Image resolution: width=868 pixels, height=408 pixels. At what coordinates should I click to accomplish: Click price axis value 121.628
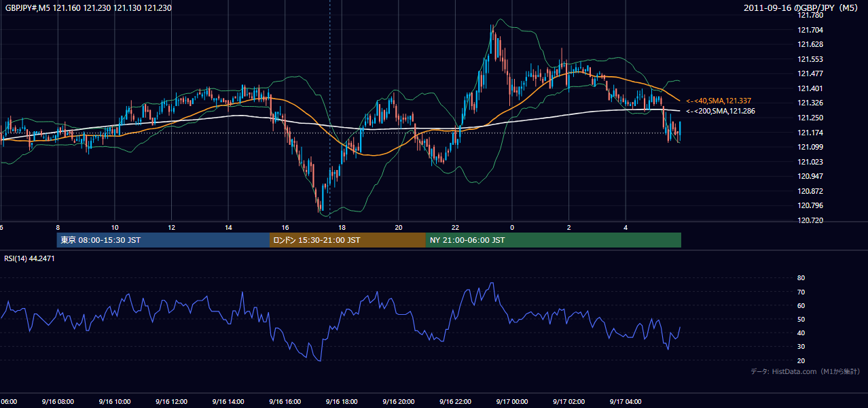pyautogui.click(x=809, y=45)
